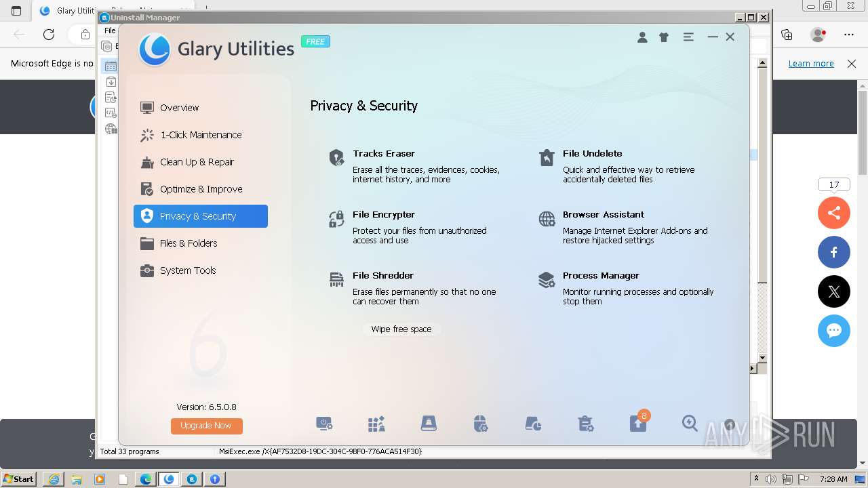Click the File Shredder icon
Viewport: 868px width, 488px height.
(x=336, y=280)
